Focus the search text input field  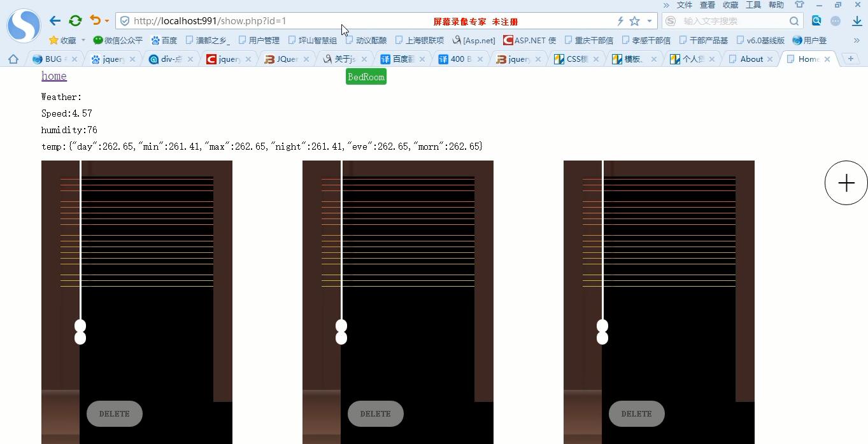point(732,21)
